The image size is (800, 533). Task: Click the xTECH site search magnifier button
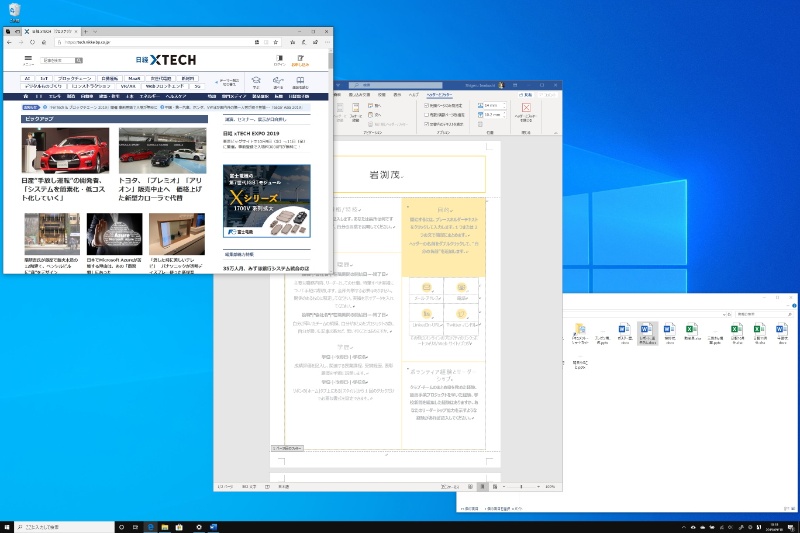[79, 60]
